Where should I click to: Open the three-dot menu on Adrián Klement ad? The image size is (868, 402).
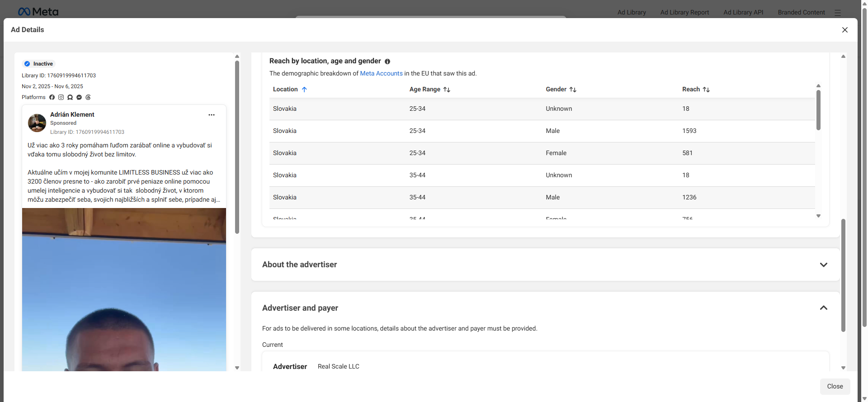[211, 115]
